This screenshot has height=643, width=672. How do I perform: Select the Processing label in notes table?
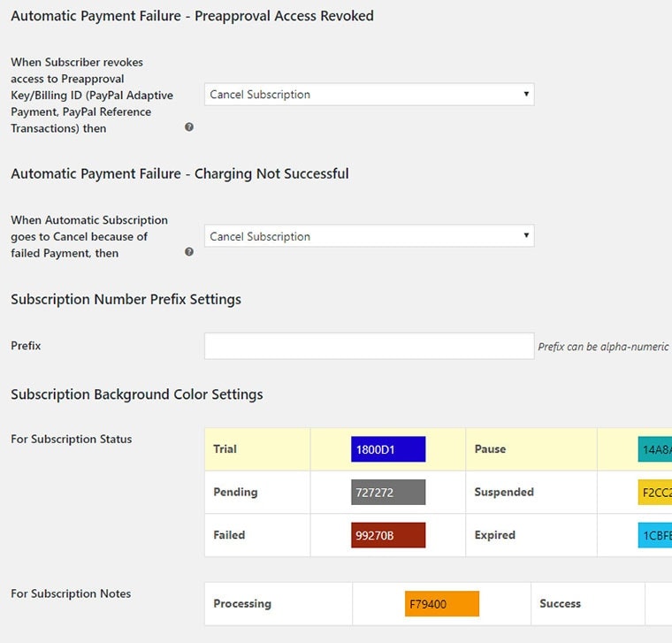pos(242,603)
